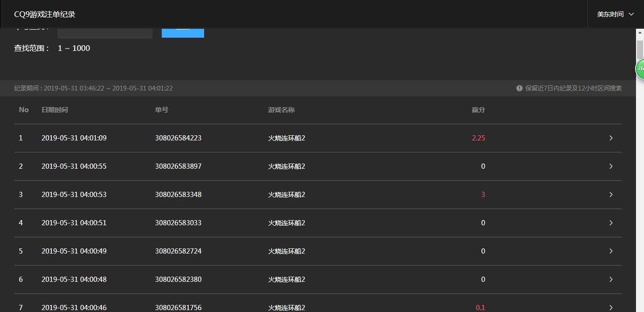The height and width of the screenshot is (312, 644).
Task: Click the 游戏名称 column header
Action: pos(281,110)
